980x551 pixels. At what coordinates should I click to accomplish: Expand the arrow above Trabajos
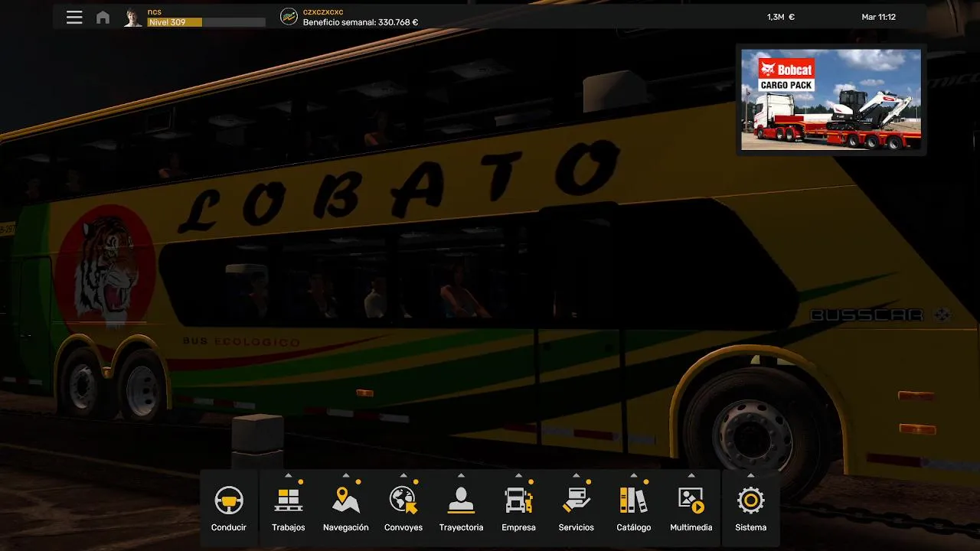289,475
